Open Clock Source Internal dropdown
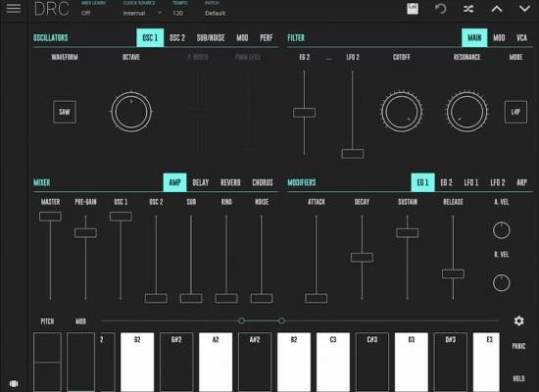Screen dimensions: 539x392 (x=142, y=13)
